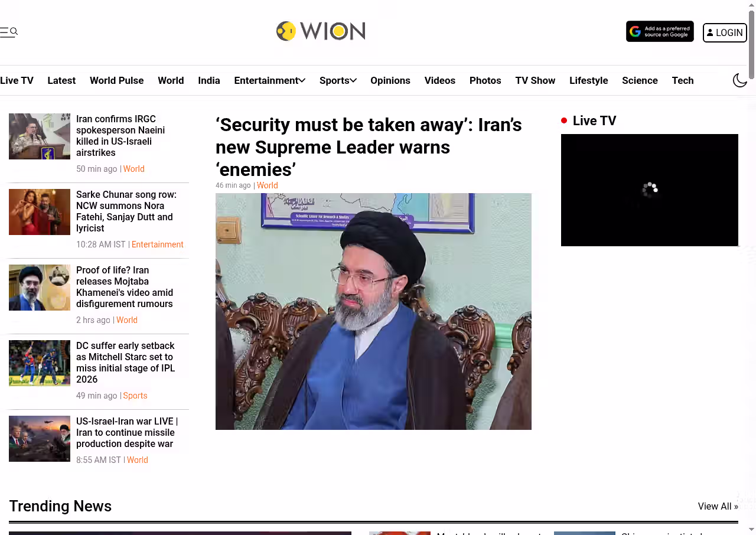756x535 pixels.
Task: Open the Iran confirms IRGC spokesperson headline
Action: click(x=120, y=136)
